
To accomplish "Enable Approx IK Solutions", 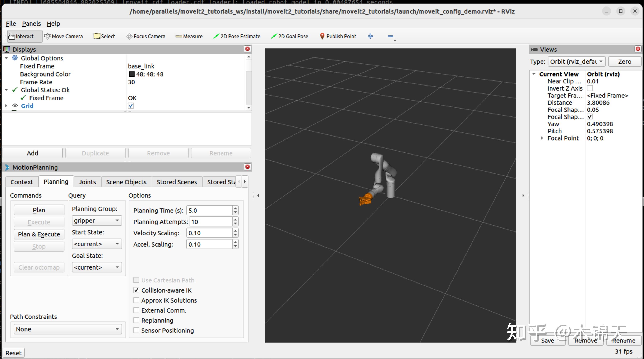I will pos(136,300).
